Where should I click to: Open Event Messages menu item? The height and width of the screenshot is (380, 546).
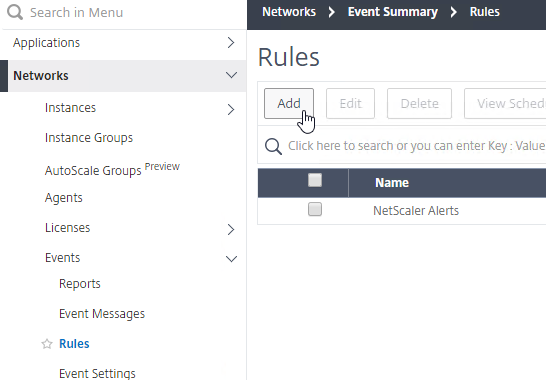[102, 314]
